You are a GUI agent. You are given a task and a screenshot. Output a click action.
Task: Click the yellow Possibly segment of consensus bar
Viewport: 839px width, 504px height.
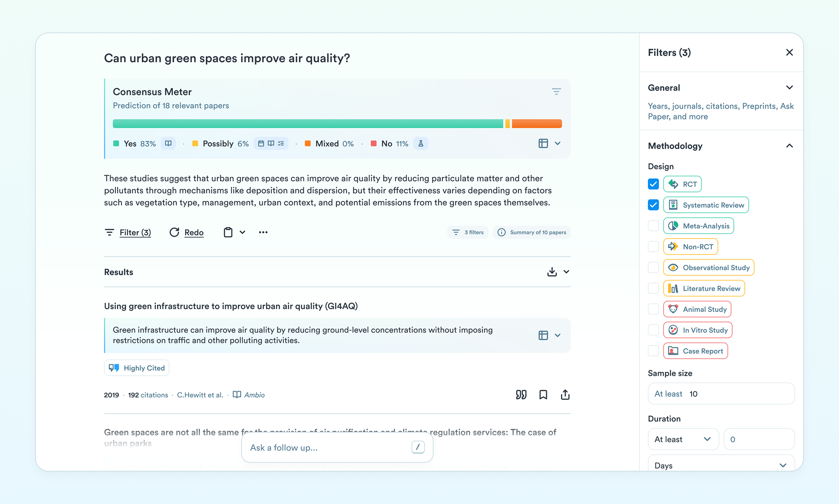click(x=508, y=124)
